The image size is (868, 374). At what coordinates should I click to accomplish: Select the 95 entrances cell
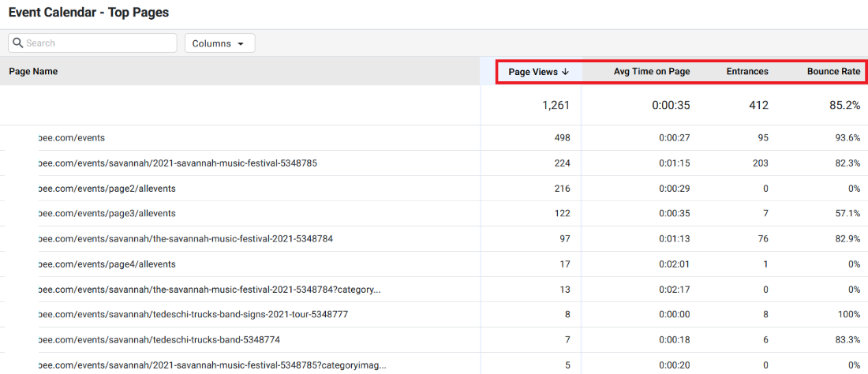pyautogui.click(x=763, y=138)
